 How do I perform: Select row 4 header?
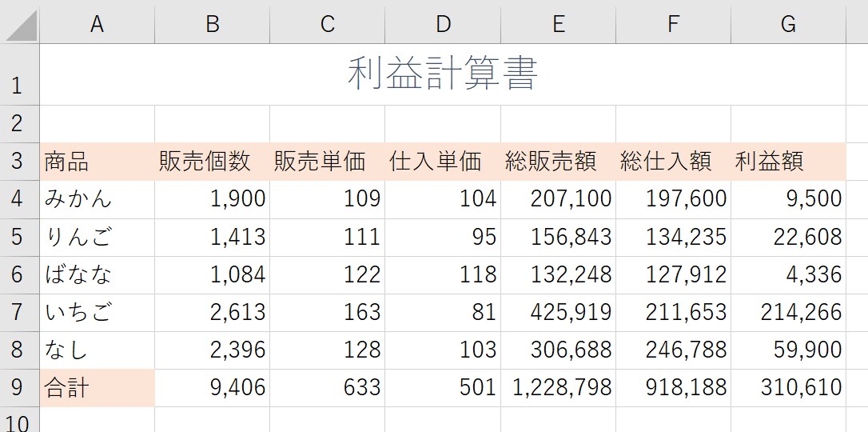click(x=20, y=199)
